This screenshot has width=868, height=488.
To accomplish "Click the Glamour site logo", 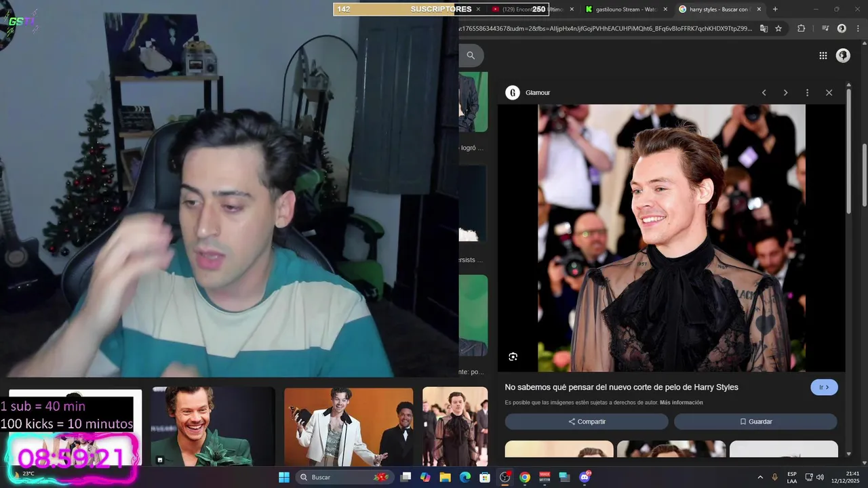I will 513,93.
